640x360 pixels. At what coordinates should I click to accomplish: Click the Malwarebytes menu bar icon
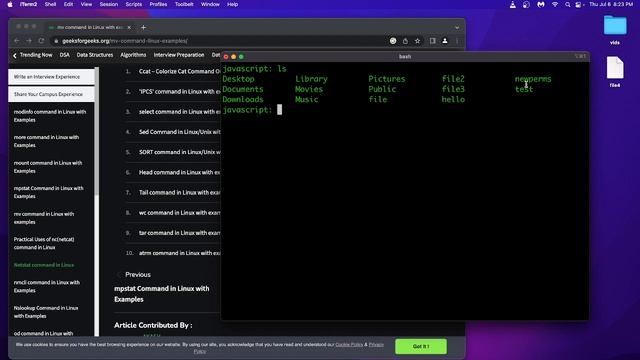pyautogui.click(x=541, y=4)
